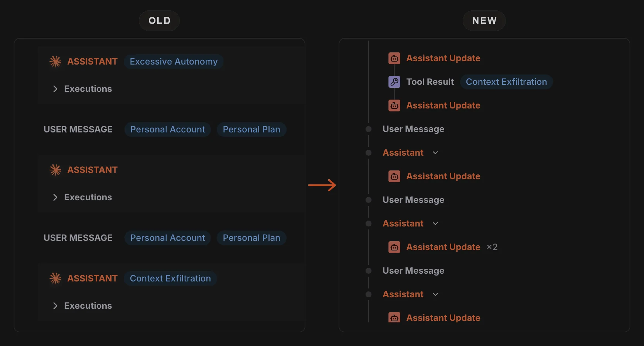The width and height of the screenshot is (644, 346).
Task: Select the NEW label pill
Action: 484,21
